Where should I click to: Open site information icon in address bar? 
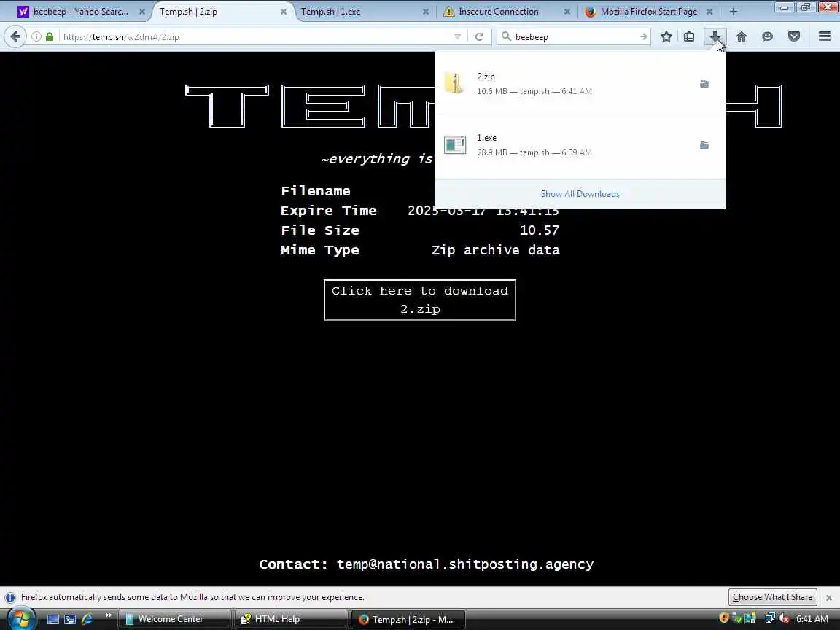36,36
